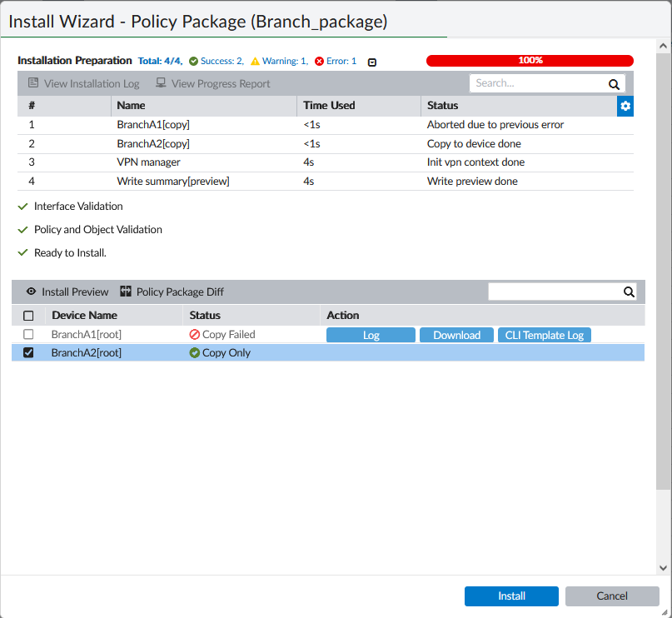Click Install Preview
Viewport: 672px width, 618px height.
pyautogui.click(x=67, y=292)
